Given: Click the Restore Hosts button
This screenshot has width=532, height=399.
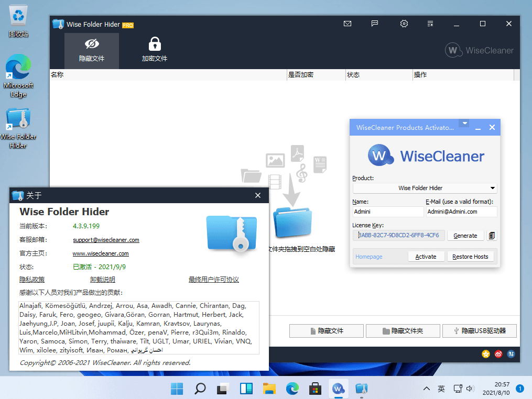Looking at the screenshot, I should tap(470, 257).
